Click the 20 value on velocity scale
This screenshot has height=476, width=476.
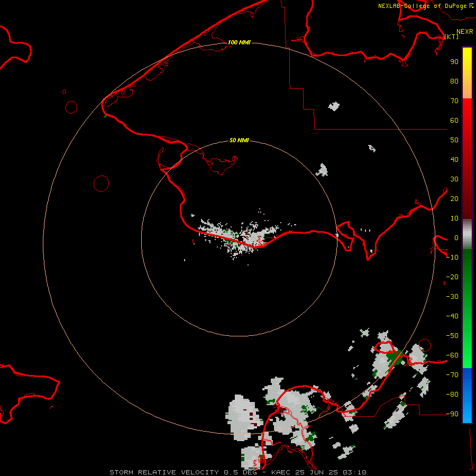[454, 199]
